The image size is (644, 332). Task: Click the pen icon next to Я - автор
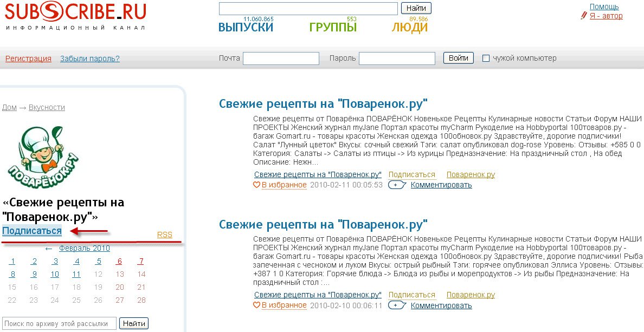[584, 16]
